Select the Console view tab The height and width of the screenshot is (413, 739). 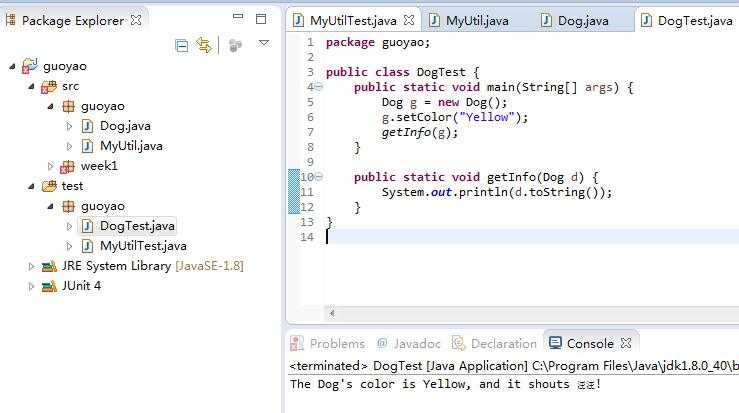(590, 344)
